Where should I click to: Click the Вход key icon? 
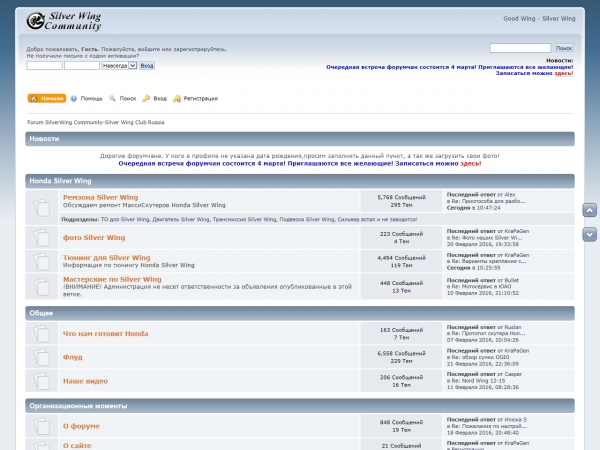pos(146,99)
